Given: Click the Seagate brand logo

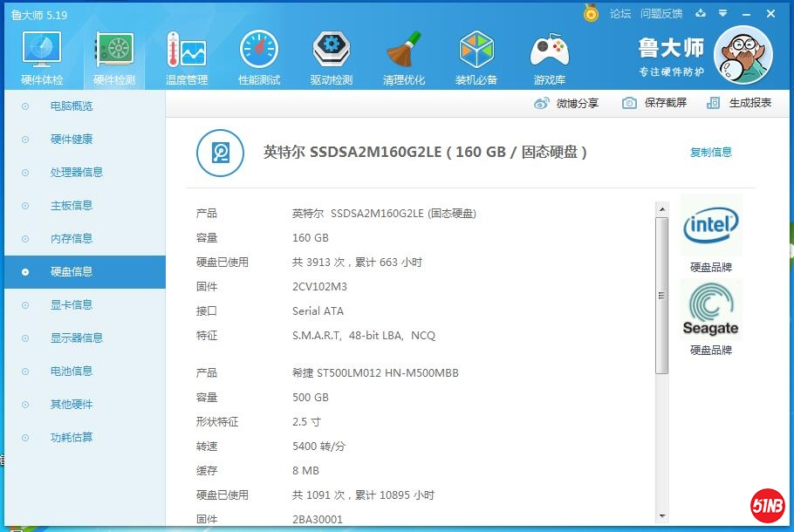Looking at the screenshot, I should point(710,311).
